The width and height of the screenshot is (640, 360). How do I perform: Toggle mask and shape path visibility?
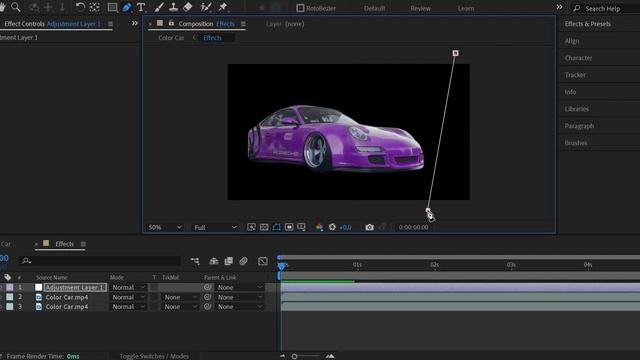coord(277,227)
